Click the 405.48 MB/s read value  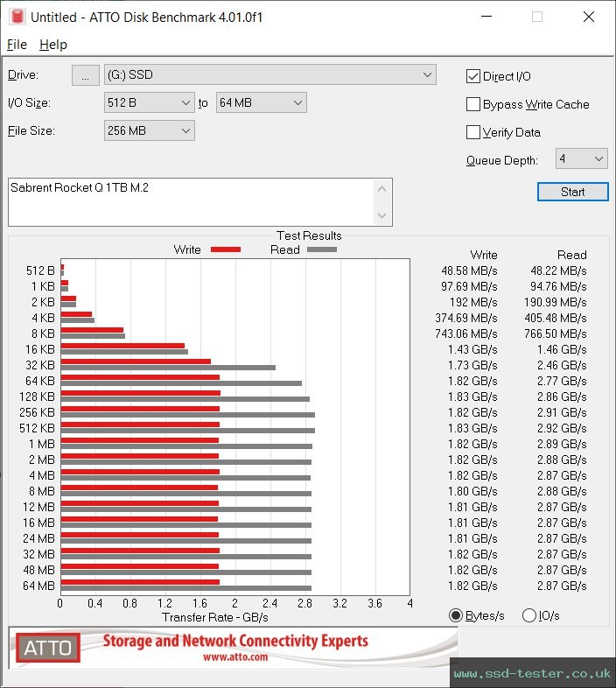click(x=555, y=318)
